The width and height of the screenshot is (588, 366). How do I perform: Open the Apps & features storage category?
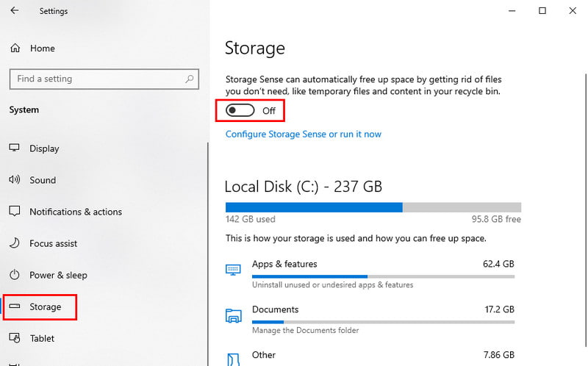tap(370, 273)
